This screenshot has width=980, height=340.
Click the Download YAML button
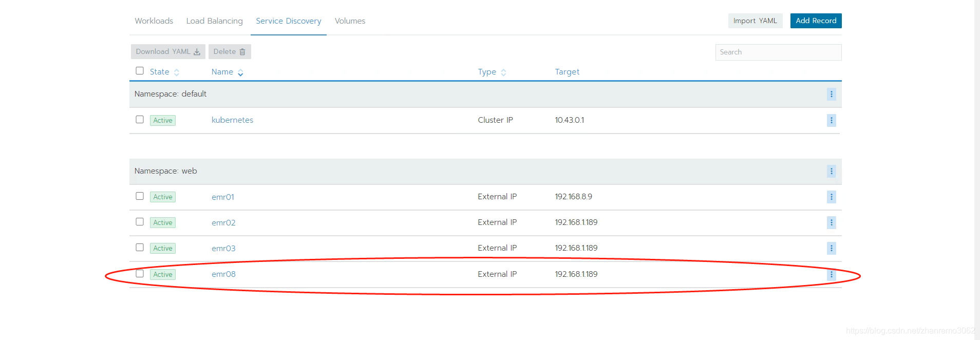(x=168, y=52)
